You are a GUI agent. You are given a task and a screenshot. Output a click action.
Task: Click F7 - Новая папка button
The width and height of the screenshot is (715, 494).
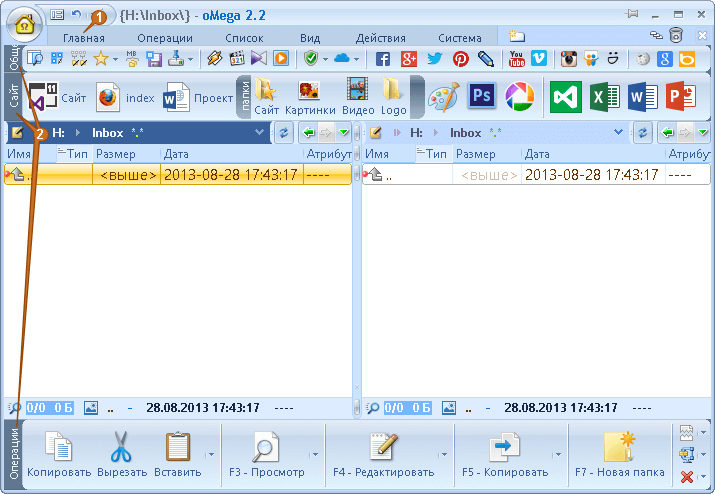coord(620,454)
